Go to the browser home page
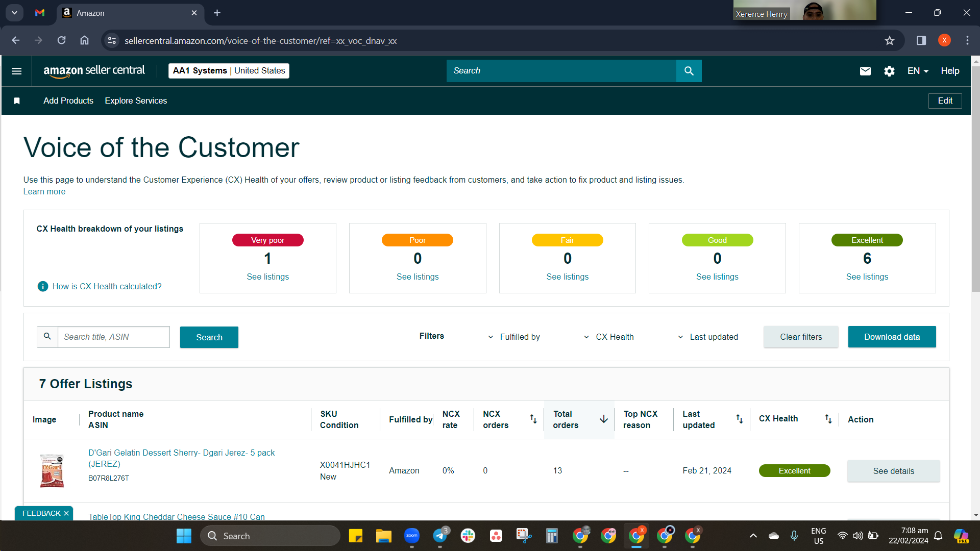The image size is (980, 551). [84, 40]
